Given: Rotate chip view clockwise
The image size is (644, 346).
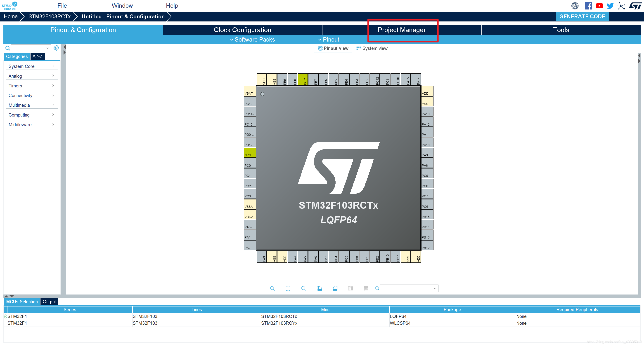Looking at the screenshot, I should 319,288.
